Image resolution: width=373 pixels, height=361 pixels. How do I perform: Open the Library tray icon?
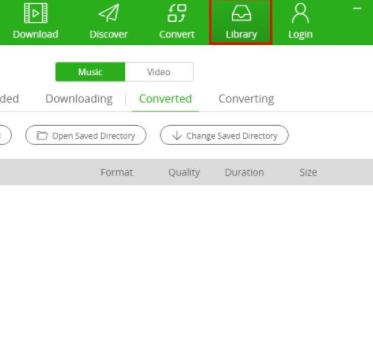point(241,14)
